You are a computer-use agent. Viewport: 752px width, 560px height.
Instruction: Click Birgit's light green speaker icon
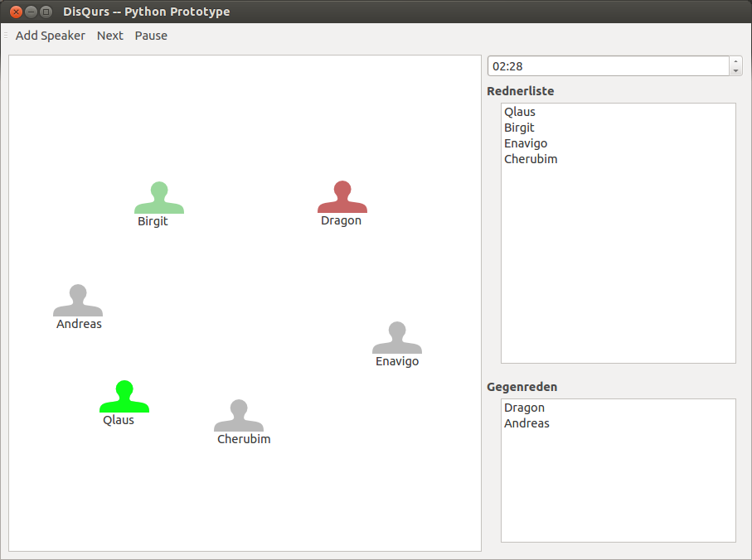(x=159, y=199)
